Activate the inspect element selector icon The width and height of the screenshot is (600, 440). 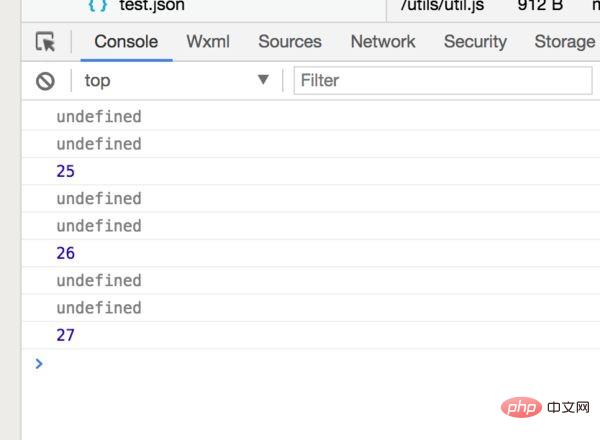pyautogui.click(x=46, y=42)
